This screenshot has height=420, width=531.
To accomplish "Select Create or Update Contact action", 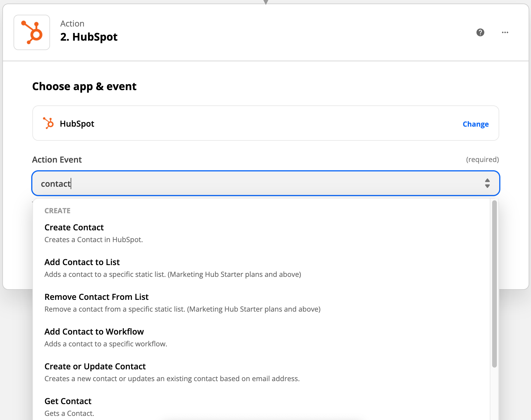I will (x=261, y=372).
